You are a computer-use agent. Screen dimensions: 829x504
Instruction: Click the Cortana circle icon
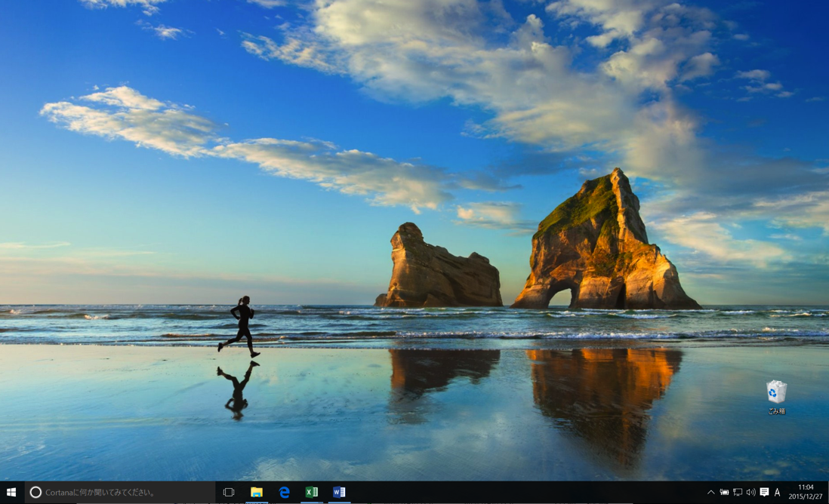tap(35, 493)
